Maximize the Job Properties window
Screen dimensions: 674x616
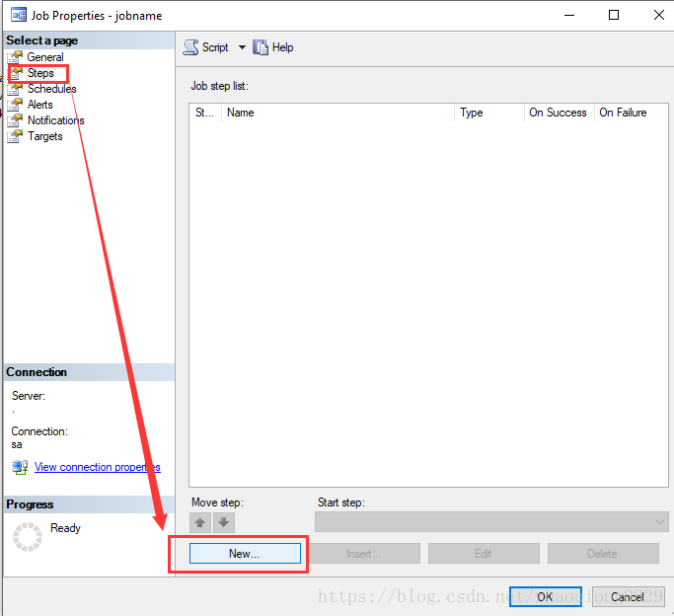tap(614, 15)
